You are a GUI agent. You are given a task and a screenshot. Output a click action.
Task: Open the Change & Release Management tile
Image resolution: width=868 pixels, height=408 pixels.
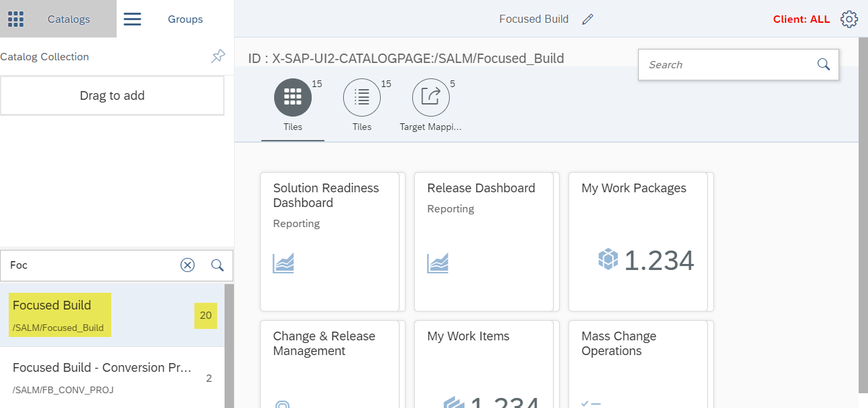tap(330, 364)
